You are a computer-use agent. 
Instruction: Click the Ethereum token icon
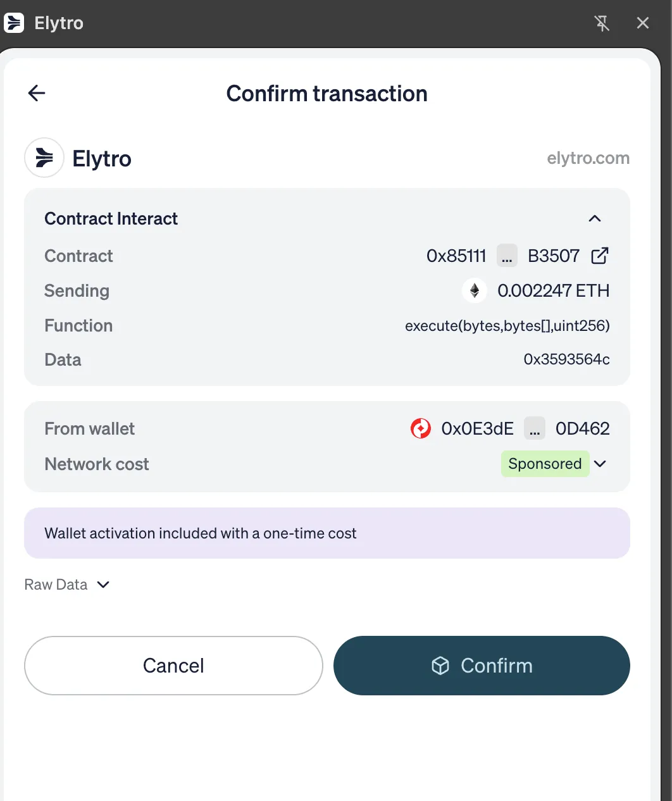tap(475, 290)
